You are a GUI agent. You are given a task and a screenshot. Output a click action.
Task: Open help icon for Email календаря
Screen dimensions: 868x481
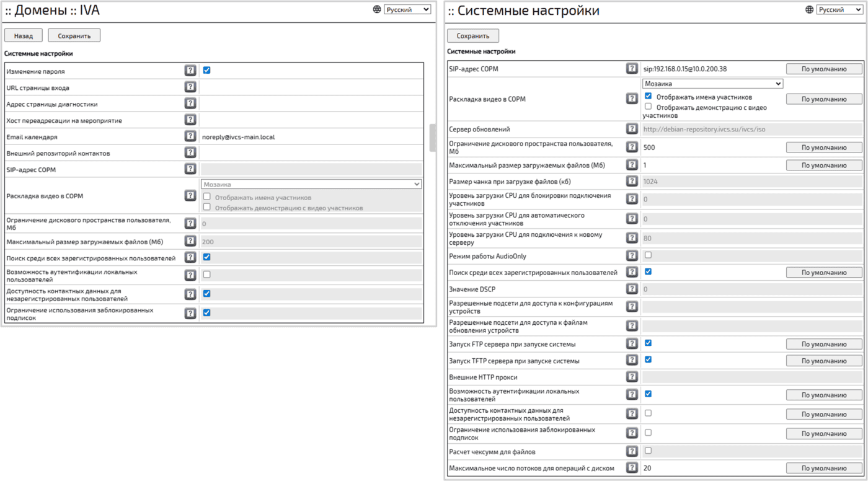pos(190,136)
